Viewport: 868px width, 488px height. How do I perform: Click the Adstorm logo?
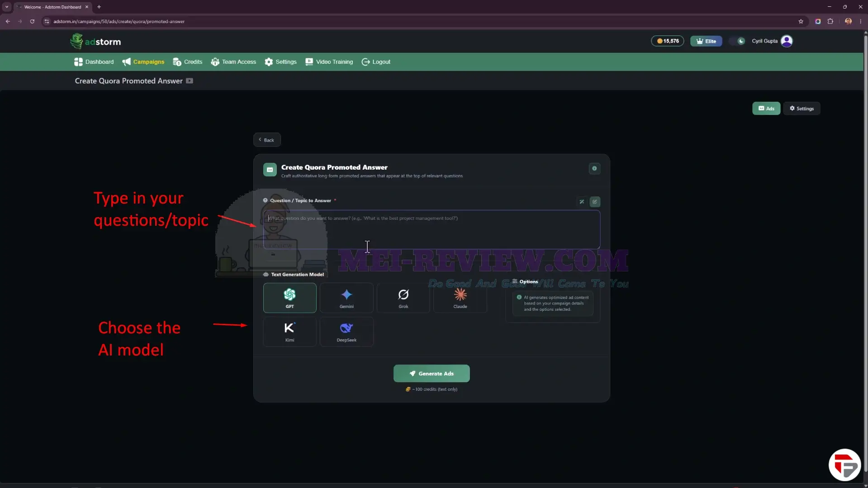click(x=95, y=41)
